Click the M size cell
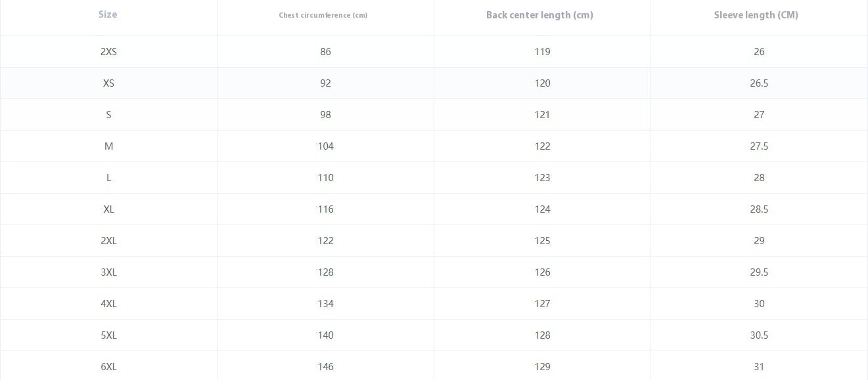868x380 pixels. (108, 146)
